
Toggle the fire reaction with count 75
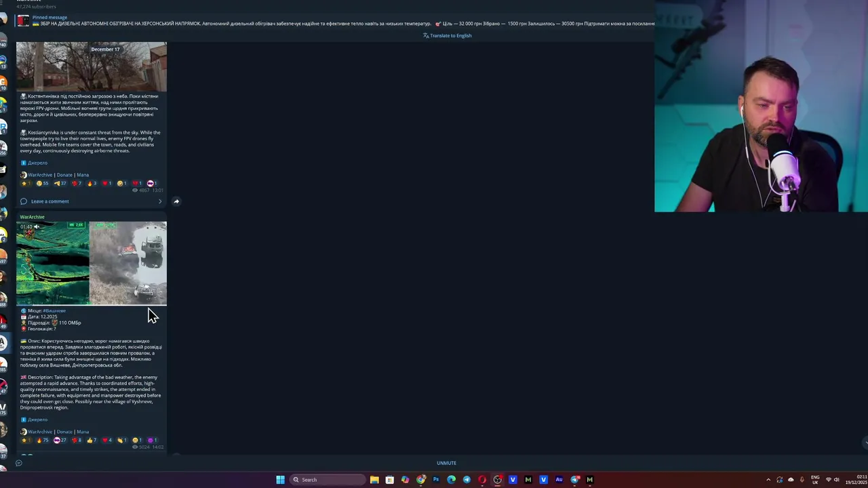[x=43, y=441]
